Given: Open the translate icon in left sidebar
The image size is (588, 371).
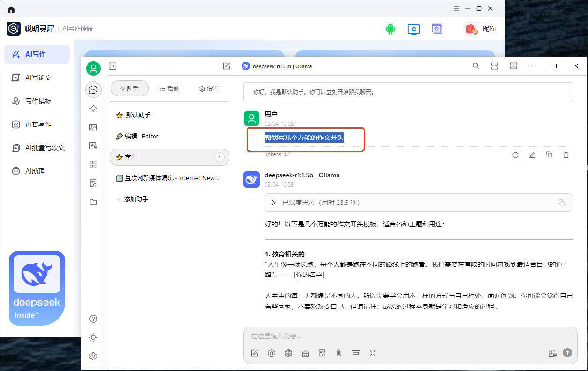Looking at the screenshot, I should 93,146.
